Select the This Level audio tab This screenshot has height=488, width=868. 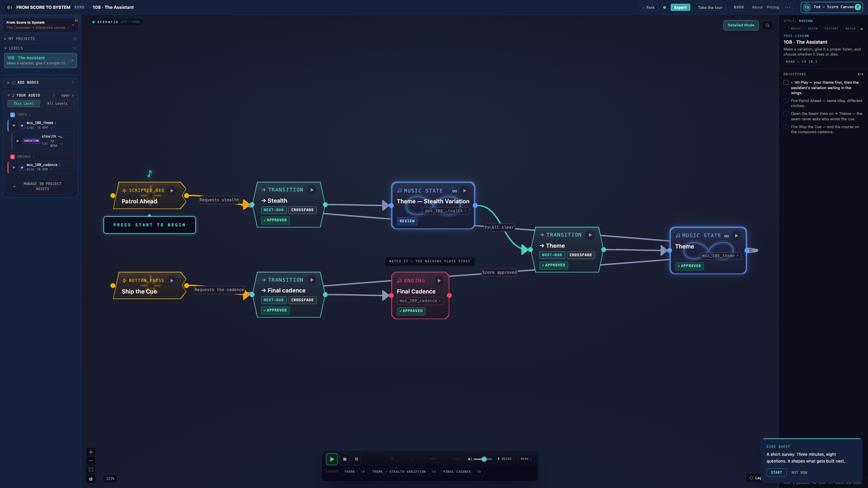tap(24, 104)
